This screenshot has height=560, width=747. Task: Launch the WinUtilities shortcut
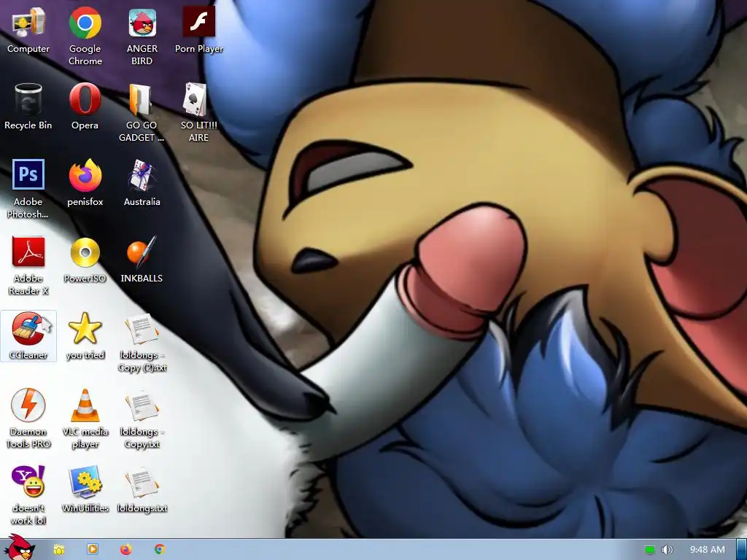point(85,490)
